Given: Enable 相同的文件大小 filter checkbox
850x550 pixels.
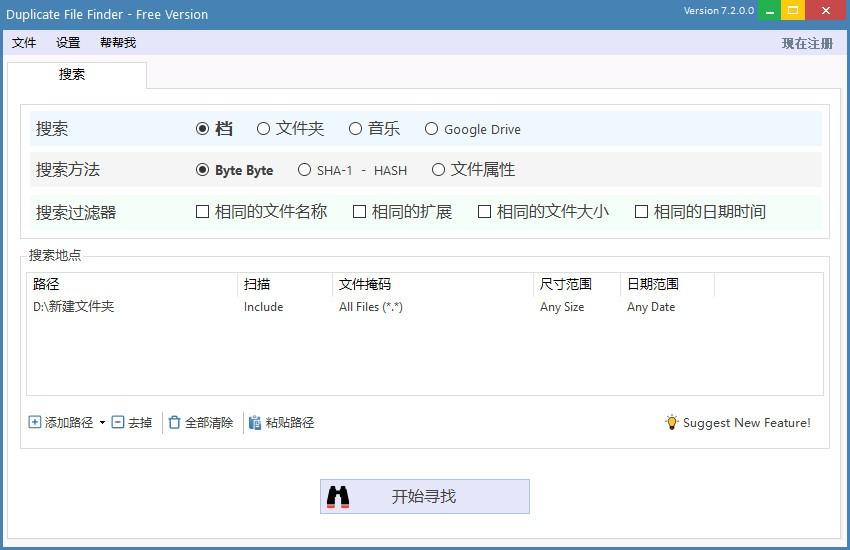Looking at the screenshot, I should (x=484, y=211).
